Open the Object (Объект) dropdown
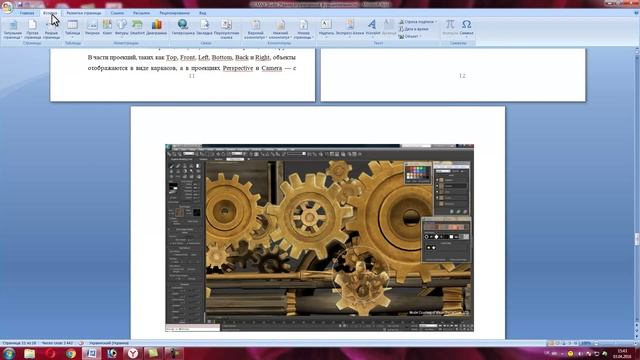This screenshot has width=640, height=360. tap(410, 36)
